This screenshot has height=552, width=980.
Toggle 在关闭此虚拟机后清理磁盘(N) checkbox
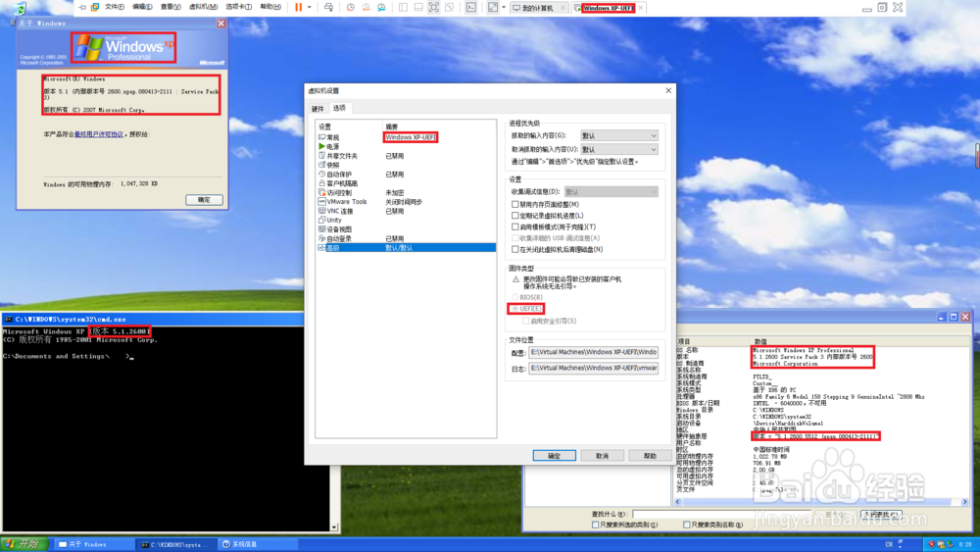click(x=515, y=249)
